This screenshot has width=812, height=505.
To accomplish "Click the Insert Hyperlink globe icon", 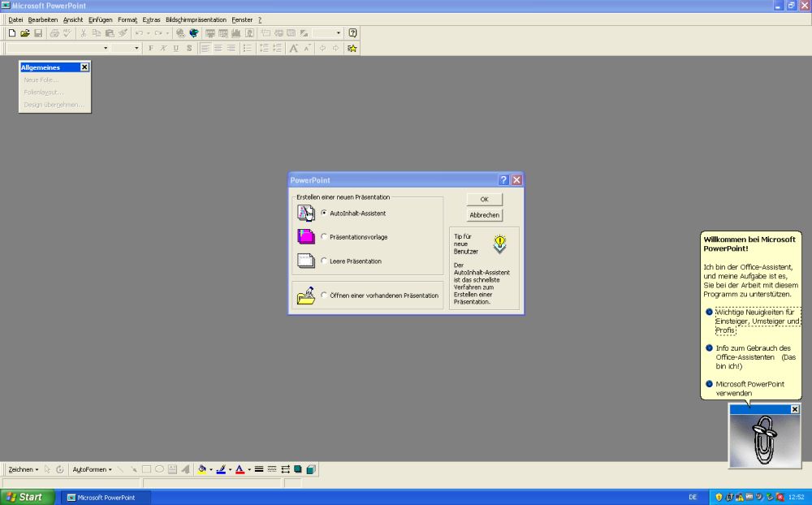I will pyautogui.click(x=180, y=33).
